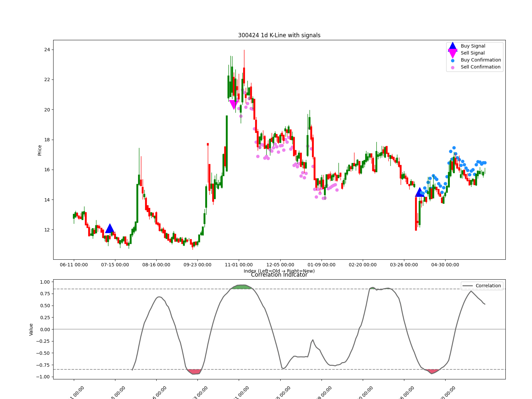Image resolution: width=532 pixels, height=399 pixels.
Task: Click the '04-30 00:00' date tick label
Action: pos(445,265)
